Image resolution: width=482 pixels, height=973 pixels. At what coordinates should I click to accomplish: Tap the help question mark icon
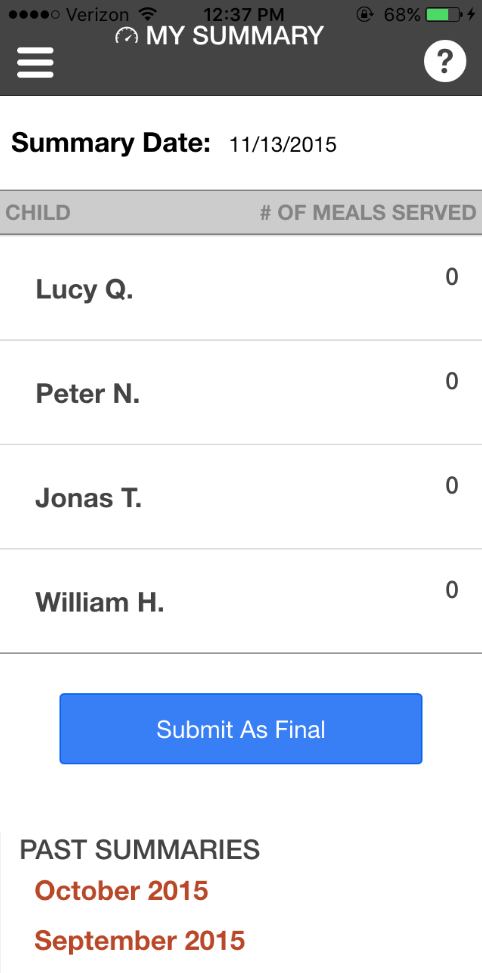[445, 61]
